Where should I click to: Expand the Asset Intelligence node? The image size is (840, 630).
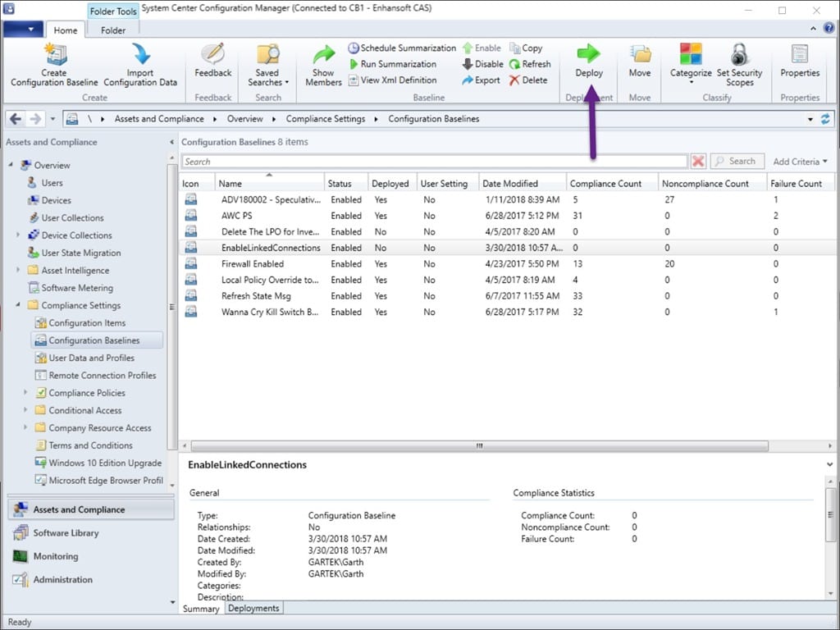point(18,270)
